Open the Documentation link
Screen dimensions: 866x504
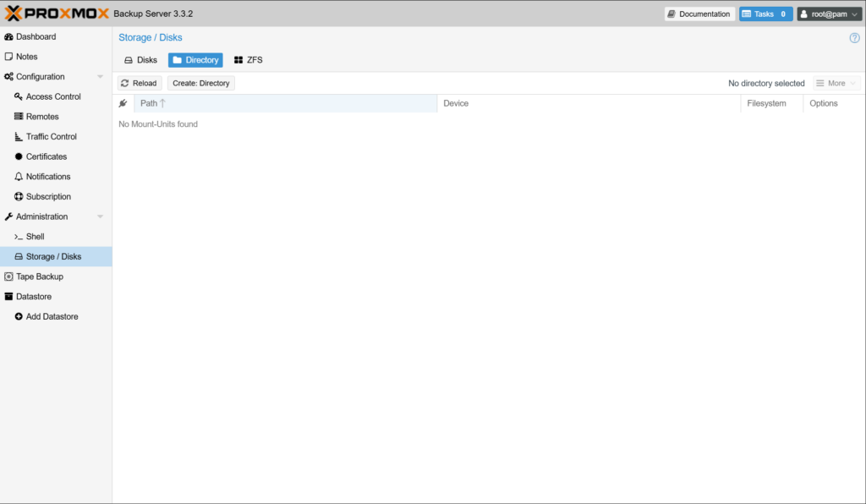tap(699, 14)
